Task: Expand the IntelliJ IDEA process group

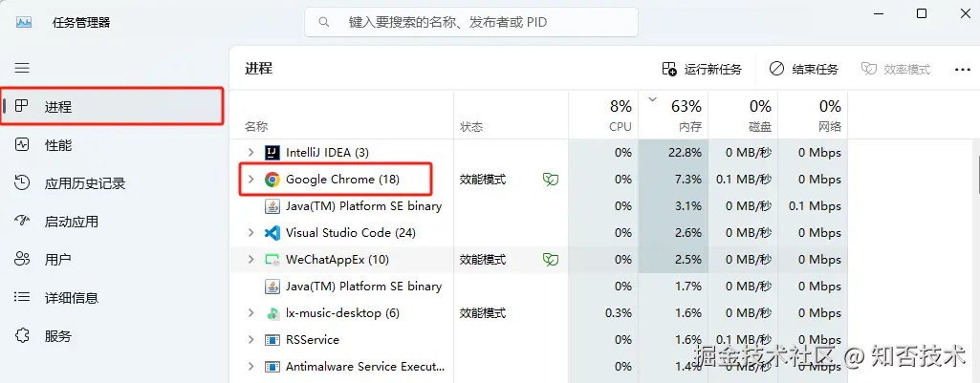Action: (250, 153)
